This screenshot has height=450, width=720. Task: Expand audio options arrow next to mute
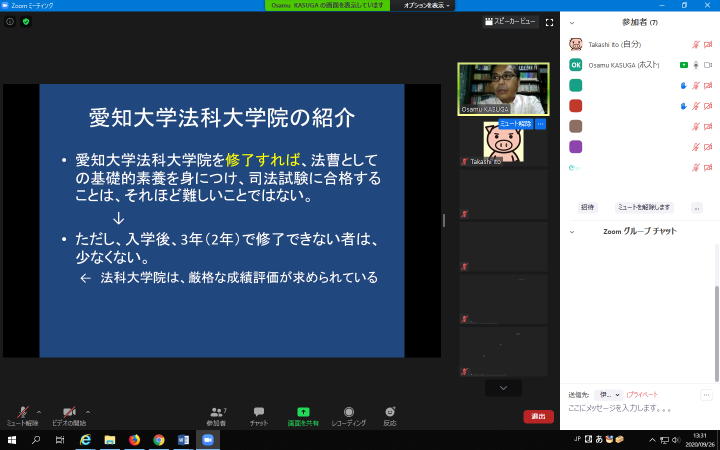coord(39,411)
